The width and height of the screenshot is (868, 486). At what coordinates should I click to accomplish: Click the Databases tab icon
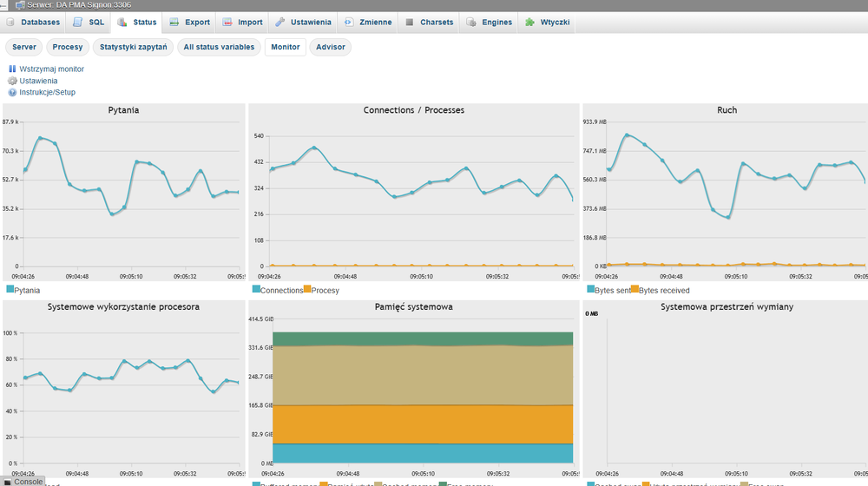pos(12,22)
